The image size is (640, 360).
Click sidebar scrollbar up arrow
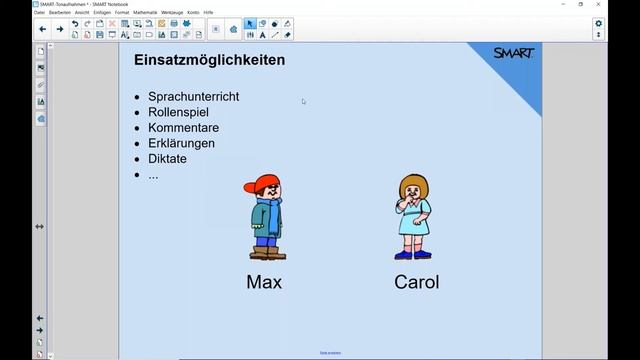pyautogui.click(x=50, y=46)
